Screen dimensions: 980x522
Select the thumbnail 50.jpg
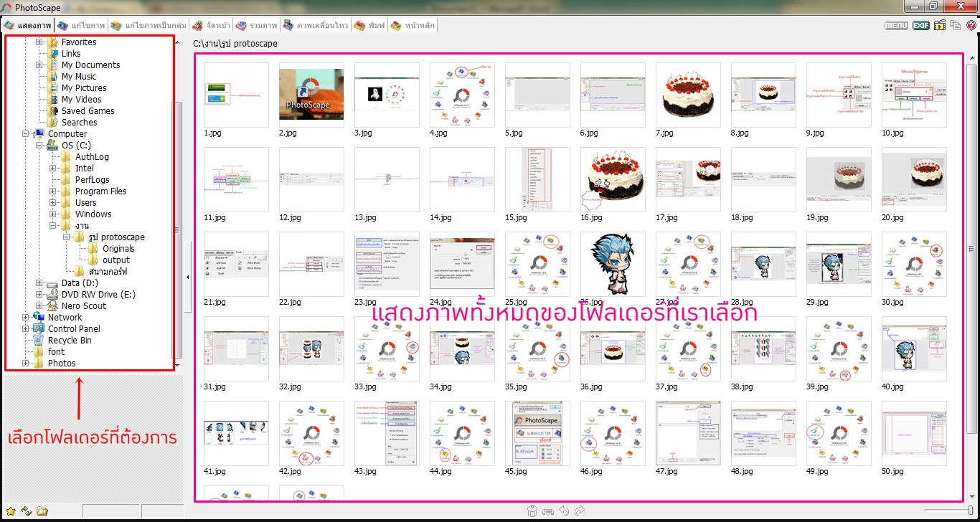pos(914,433)
